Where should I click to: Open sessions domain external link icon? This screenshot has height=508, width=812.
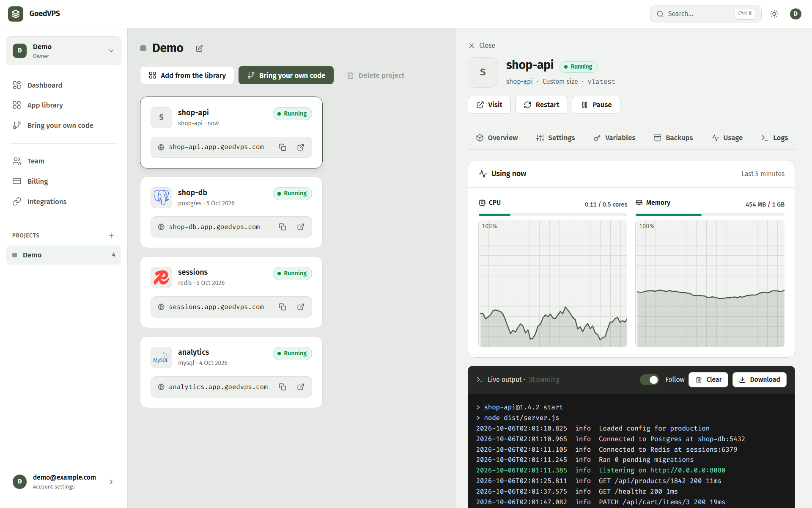[301, 307]
